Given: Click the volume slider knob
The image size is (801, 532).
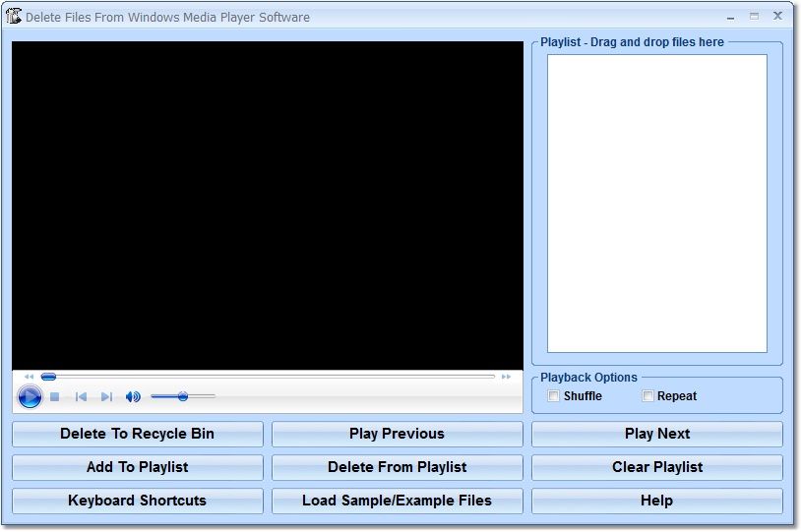Looking at the screenshot, I should [183, 396].
